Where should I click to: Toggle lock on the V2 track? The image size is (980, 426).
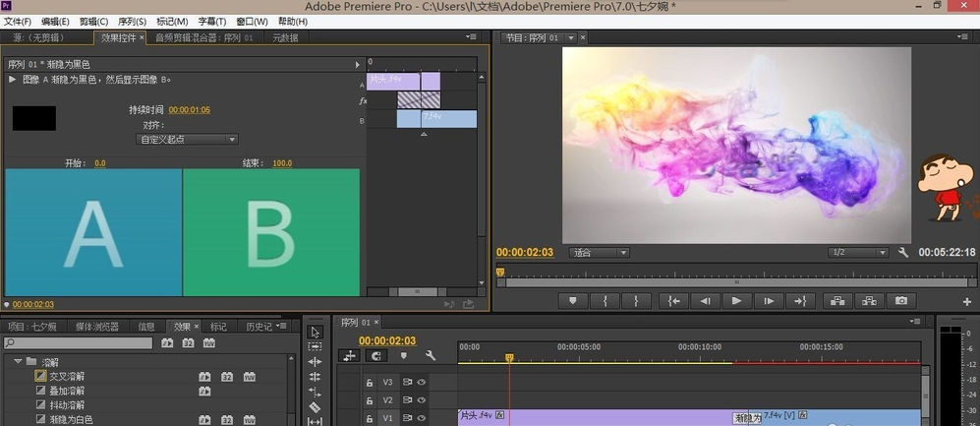click(370, 400)
